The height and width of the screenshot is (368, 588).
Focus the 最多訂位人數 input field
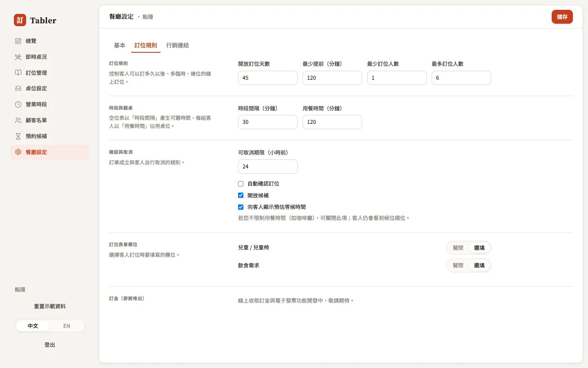[461, 78]
